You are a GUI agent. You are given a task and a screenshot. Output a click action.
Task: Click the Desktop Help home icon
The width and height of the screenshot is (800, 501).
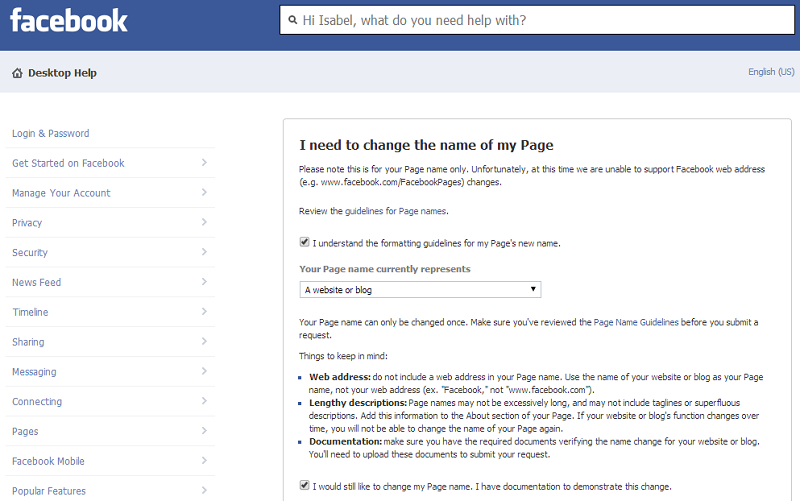17,73
